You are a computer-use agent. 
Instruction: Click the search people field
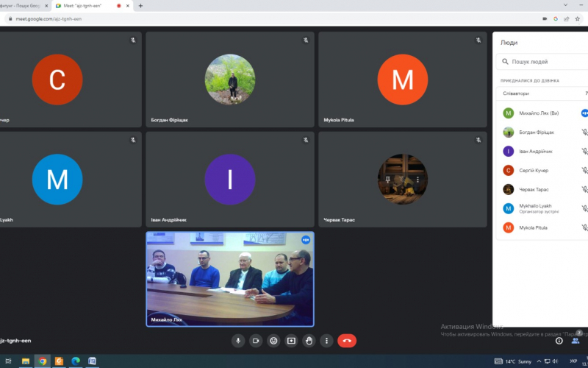pyautogui.click(x=542, y=62)
